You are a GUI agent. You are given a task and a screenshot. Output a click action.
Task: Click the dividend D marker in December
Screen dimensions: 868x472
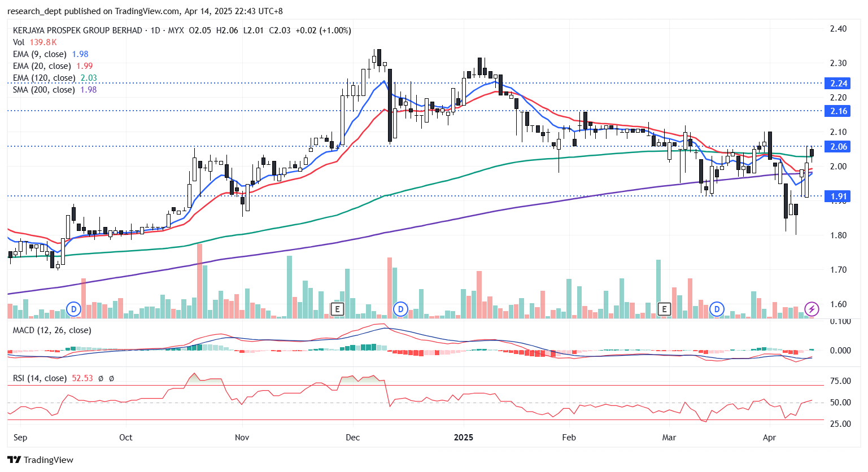400,309
